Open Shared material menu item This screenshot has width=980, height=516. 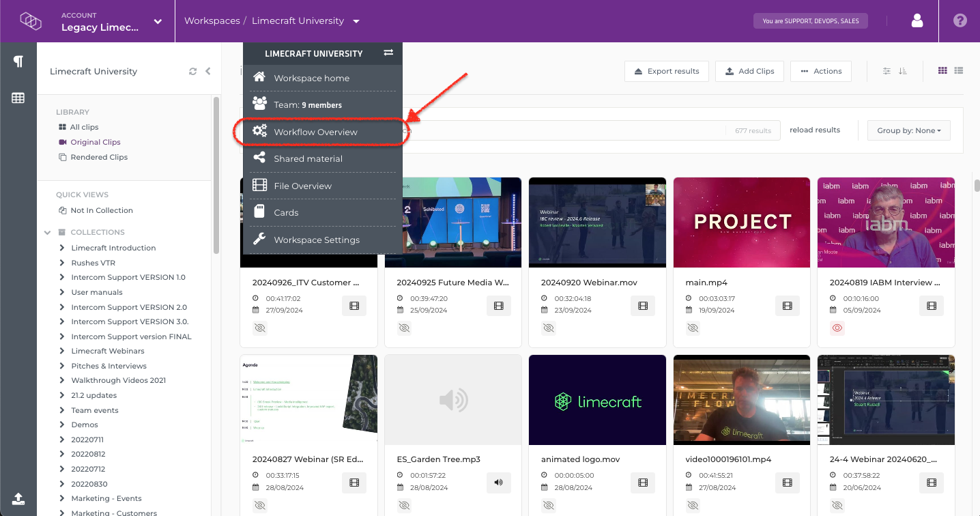click(x=323, y=158)
